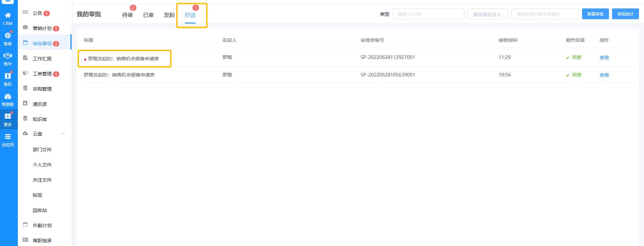Open the 售后 after-sales icon
This screenshot has width=644, height=246.
click(7, 76)
